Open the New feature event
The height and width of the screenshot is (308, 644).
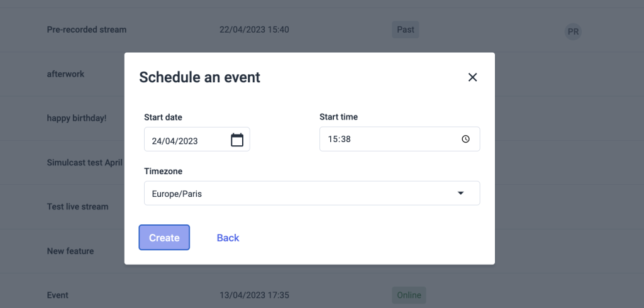point(70,251)
